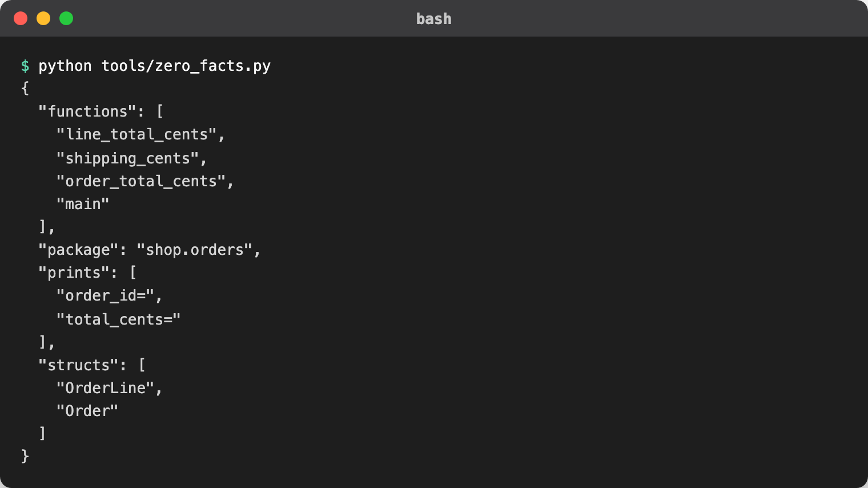The width and height of the screenshot is (868, 488).
Task: Click the "package" key
Action: (x=78, y=250)
